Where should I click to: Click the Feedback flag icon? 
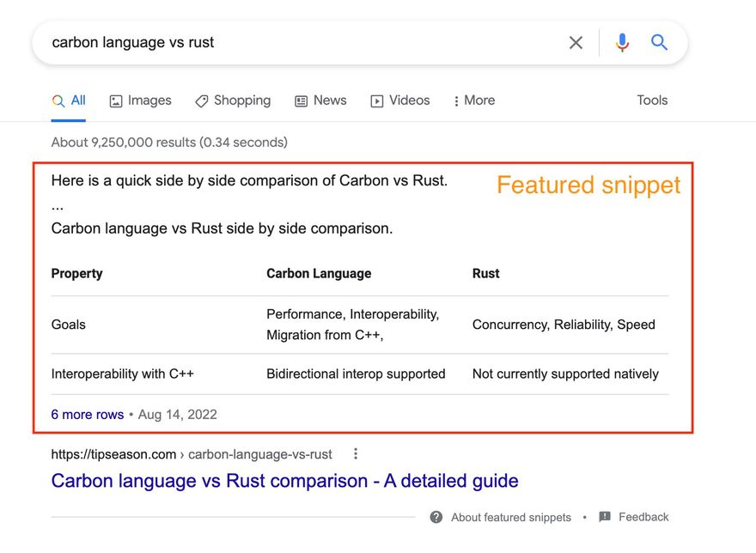(605, 517)
